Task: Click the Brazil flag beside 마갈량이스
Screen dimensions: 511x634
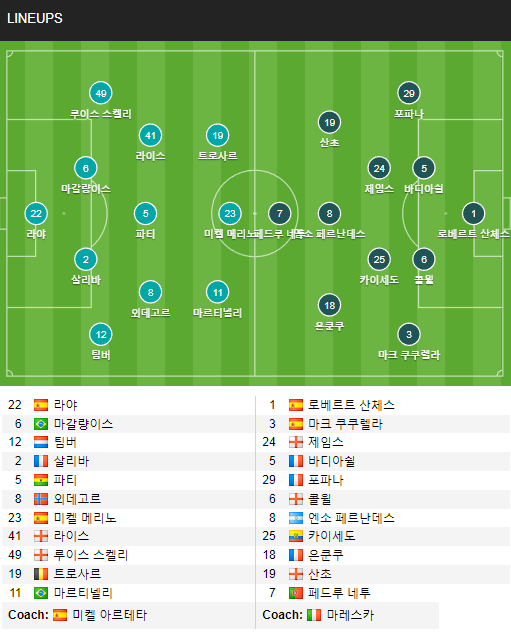Action: (x=41, y=424)
